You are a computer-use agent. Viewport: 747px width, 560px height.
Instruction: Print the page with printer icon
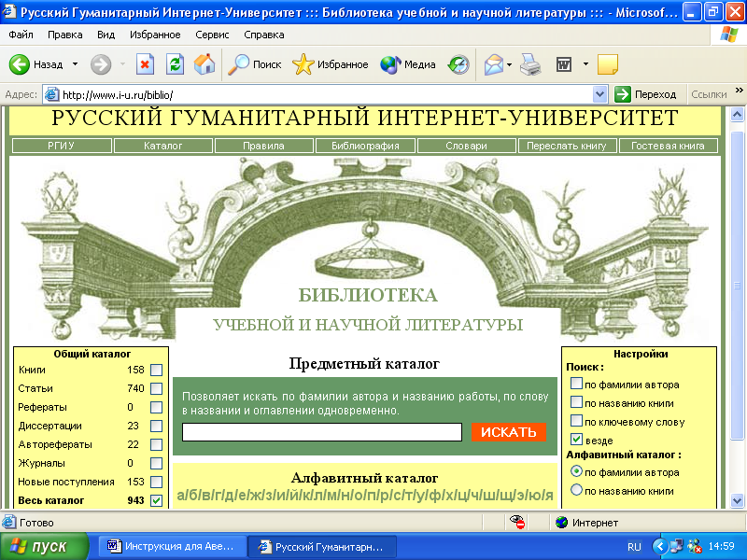point(530,64)
